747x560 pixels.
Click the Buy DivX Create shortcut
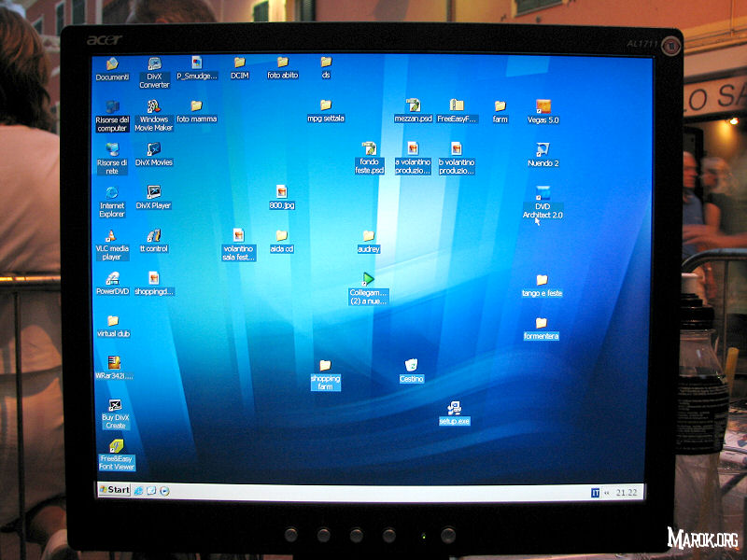(115, 414)
